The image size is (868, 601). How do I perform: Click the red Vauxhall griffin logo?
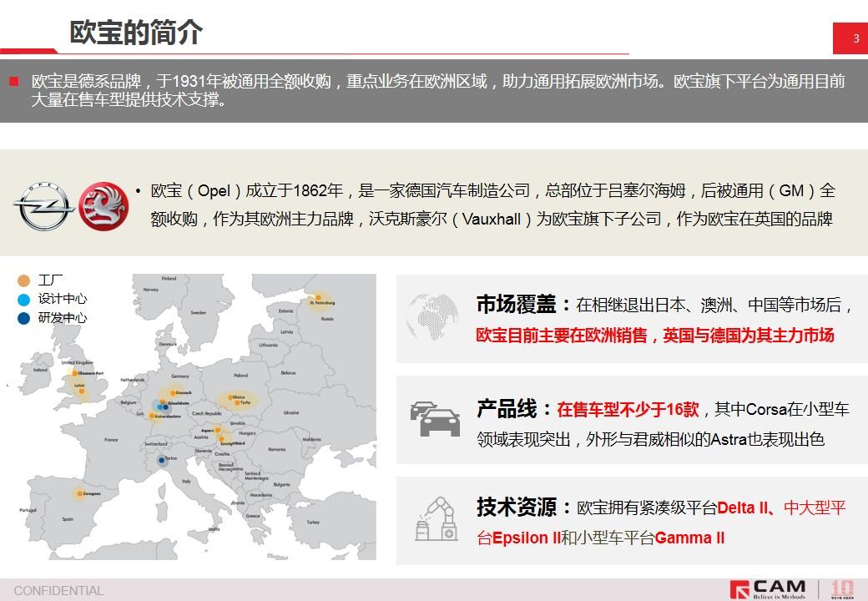coord(103,206)
